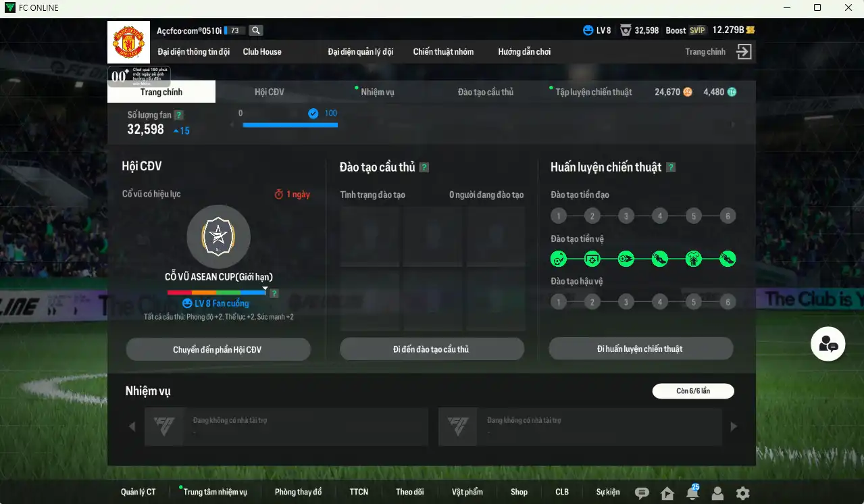Click the help icon beside Đào tạo cầu thủ

(x=424, y=168)
